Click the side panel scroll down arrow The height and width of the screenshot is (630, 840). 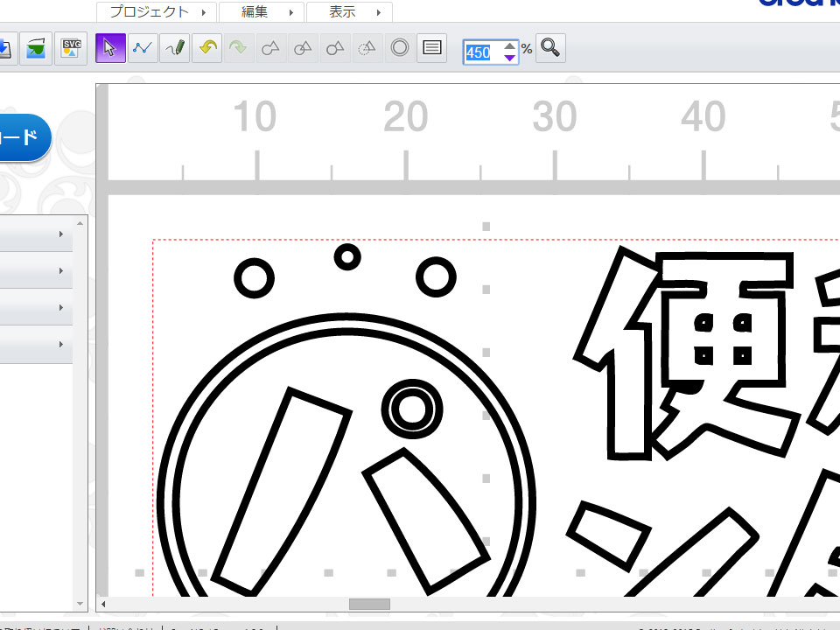click(x=80, y=604)
